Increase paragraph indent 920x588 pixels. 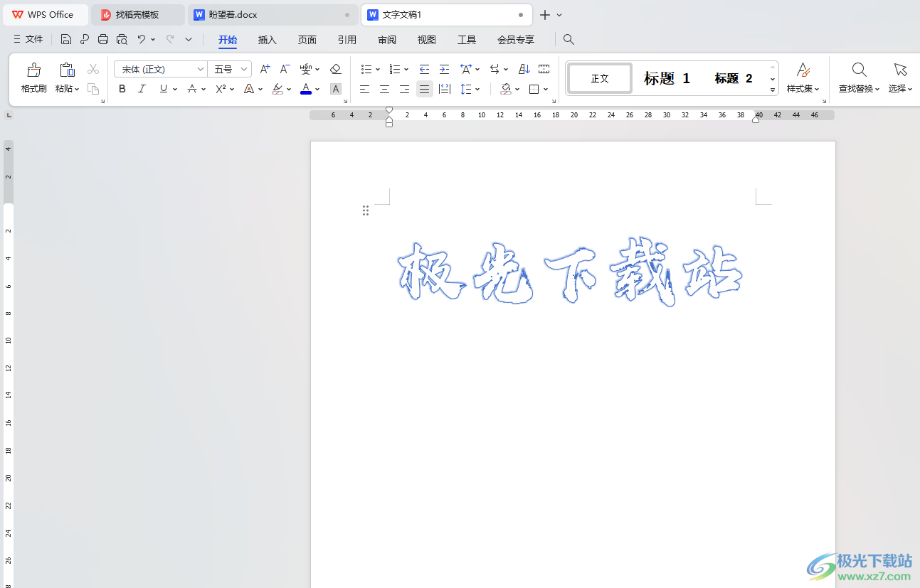click(x=444, y=69)
